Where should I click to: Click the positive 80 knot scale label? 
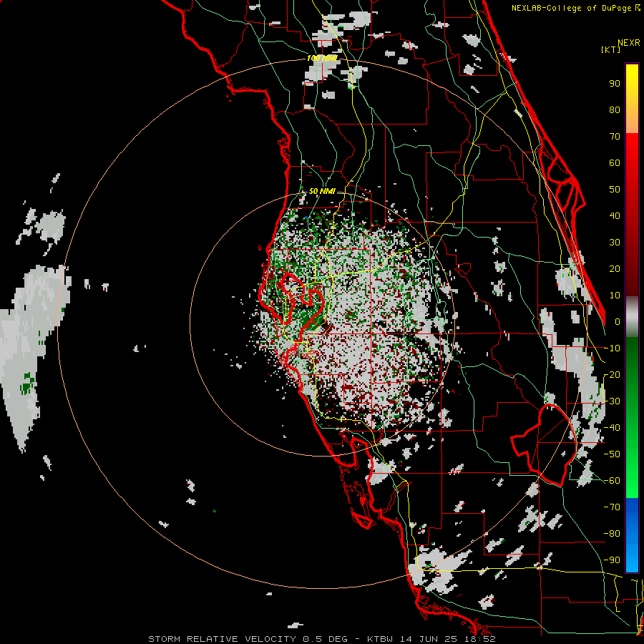click(615, 109)
